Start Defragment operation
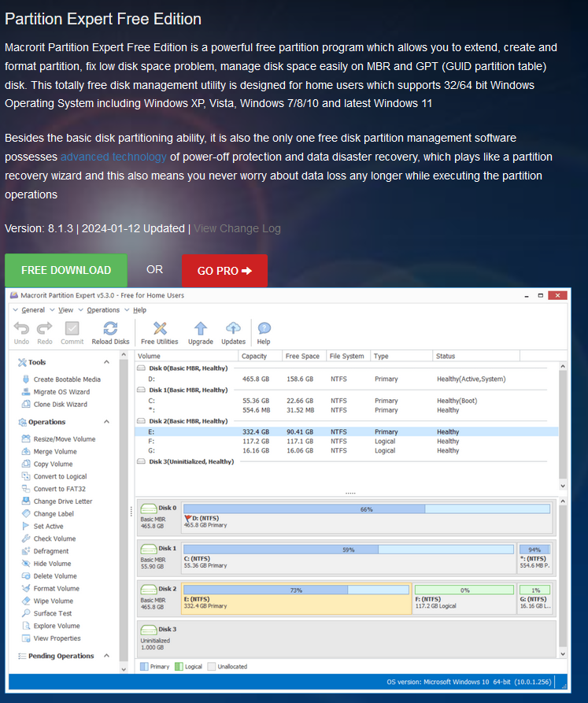The image size is (588, 703). click(46, 552)
